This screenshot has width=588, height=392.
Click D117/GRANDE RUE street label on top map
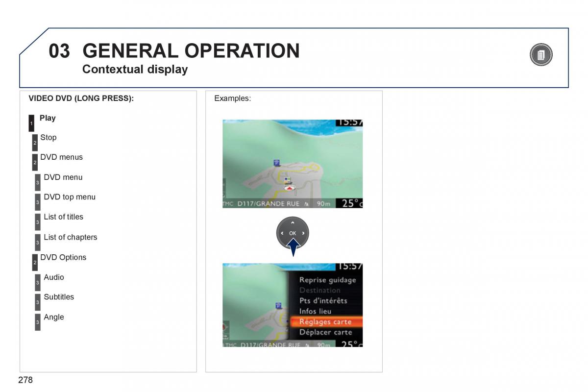(x=269, y=204)
